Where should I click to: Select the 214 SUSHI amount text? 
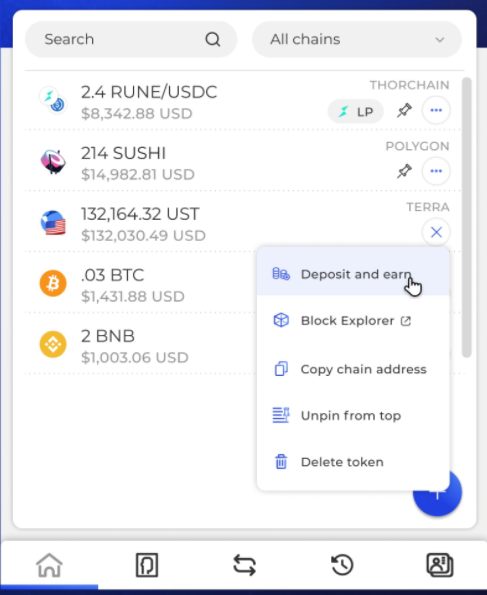click(123, 153)
